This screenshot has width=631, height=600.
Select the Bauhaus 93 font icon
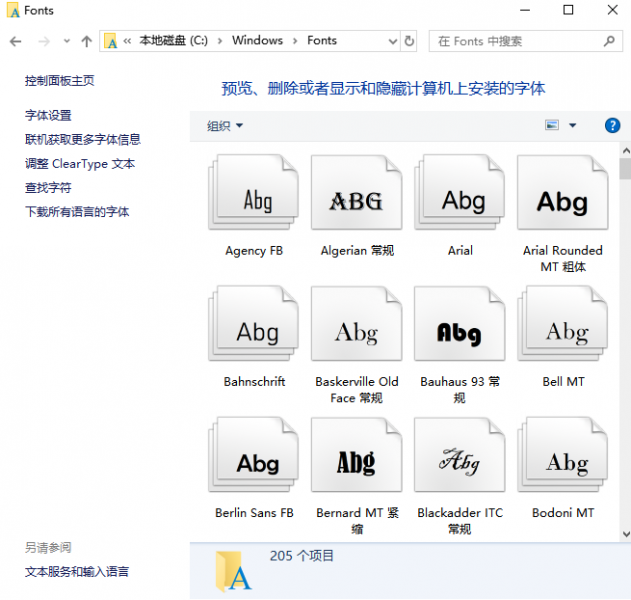click(460, 324)
